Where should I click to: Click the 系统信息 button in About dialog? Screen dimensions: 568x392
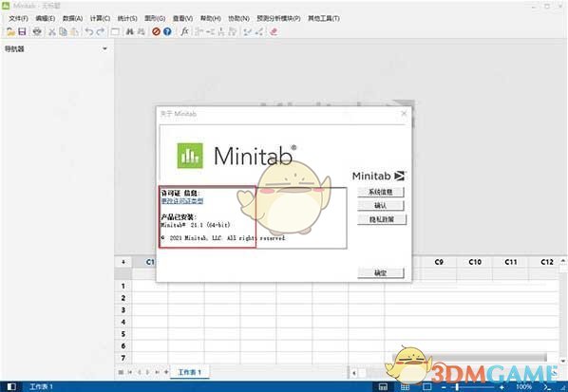click(380, 192)
